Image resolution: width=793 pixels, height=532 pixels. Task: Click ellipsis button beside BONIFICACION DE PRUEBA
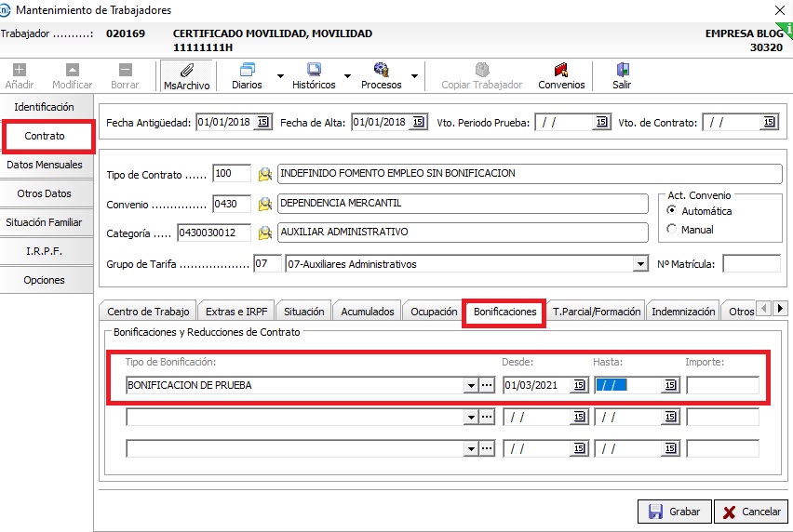tap(487, 385)
